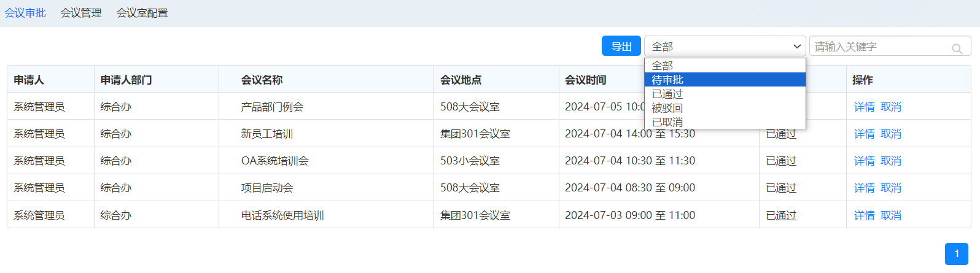980x273 pixels.
Task: Open 详情 for 项目启动会
Action: coord(864,188)
